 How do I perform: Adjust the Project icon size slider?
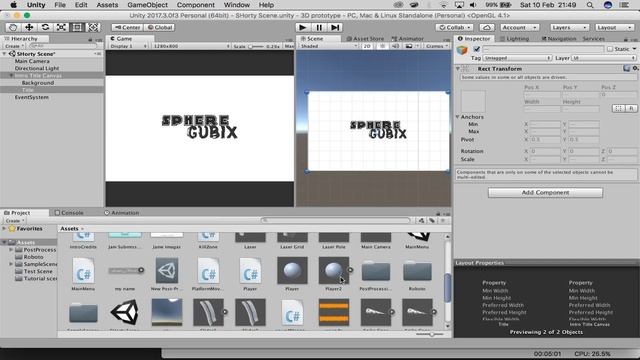(431, 334)
